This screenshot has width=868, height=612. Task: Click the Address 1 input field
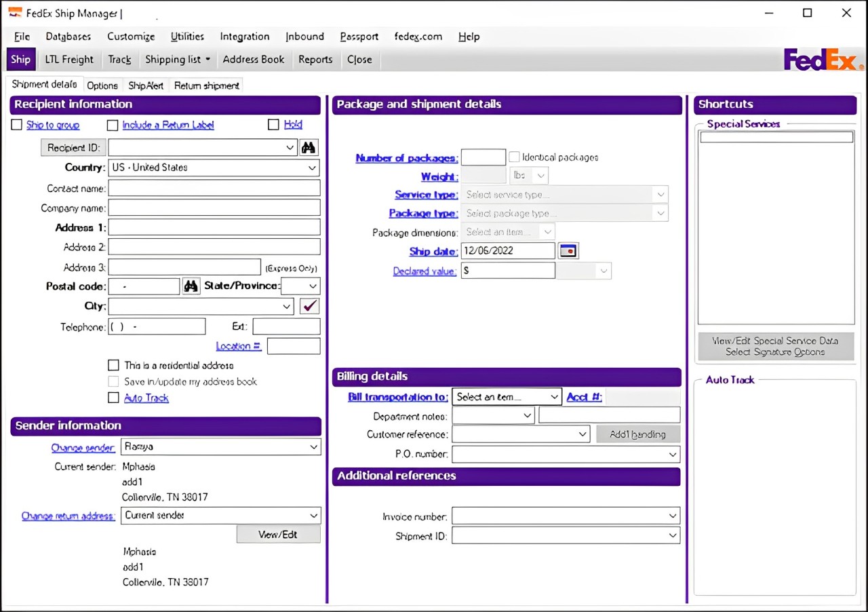214,227
